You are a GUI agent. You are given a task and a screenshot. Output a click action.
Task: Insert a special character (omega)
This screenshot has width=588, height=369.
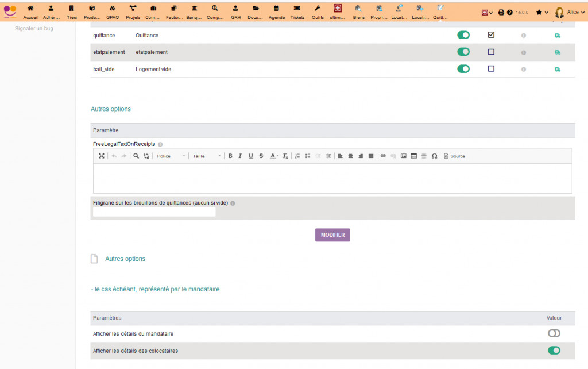tap(434, 156)
